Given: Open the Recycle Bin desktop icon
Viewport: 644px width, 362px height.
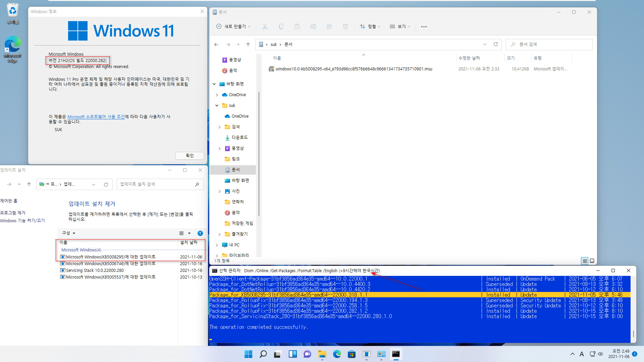Looking at the screenshot, I should coord(12,14).
